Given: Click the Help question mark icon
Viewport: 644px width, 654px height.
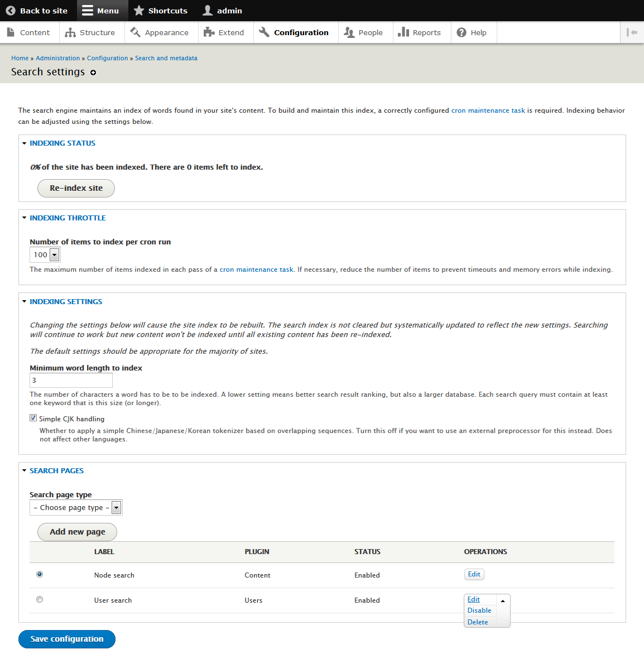Looking at the screenshot, I should [462, 32].
